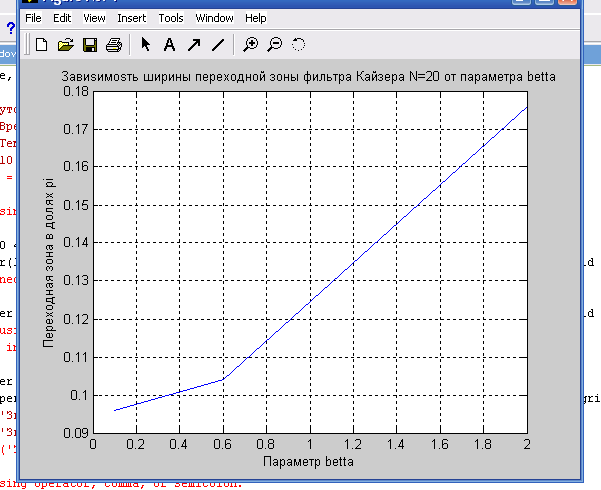Click the y-axis tick label 0.16
Image resolution: width=601 pixels, height=490 pixels.
[x=76, y=166]
